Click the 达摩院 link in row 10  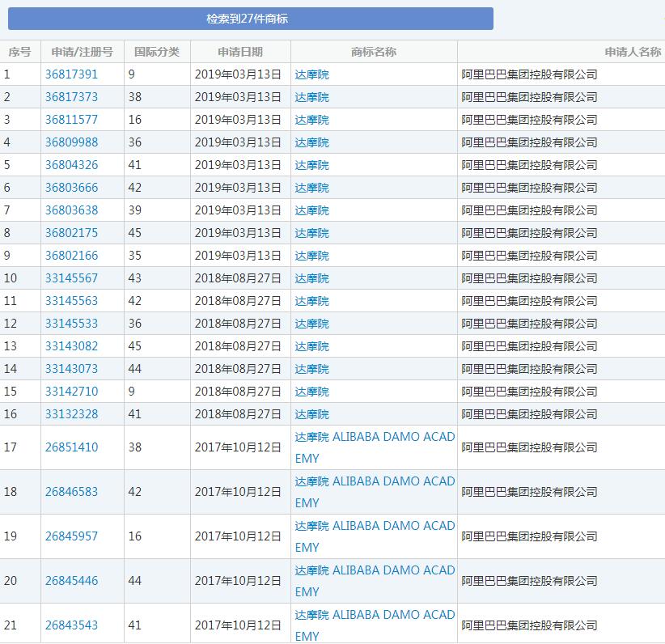coord(311,278)
